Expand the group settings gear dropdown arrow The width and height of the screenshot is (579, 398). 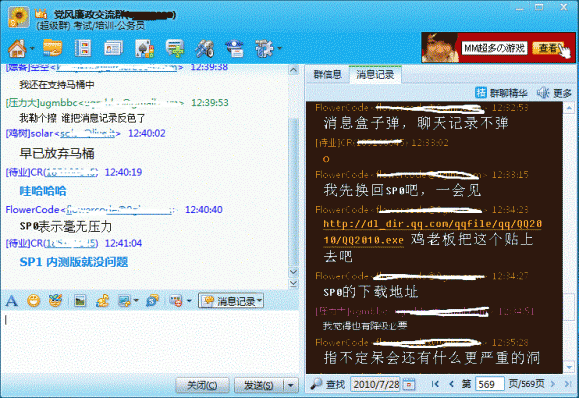pos(280,48)
